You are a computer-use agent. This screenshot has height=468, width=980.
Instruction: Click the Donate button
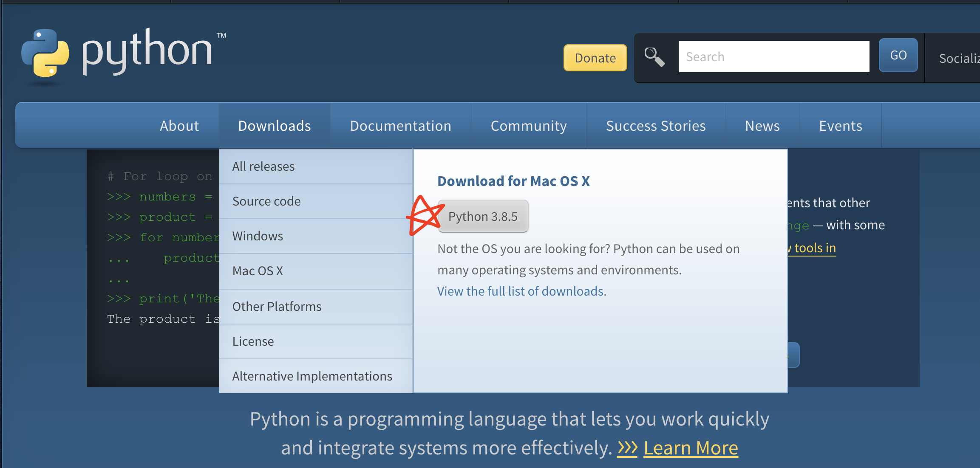pyautogui.click(x=595, y=58)
